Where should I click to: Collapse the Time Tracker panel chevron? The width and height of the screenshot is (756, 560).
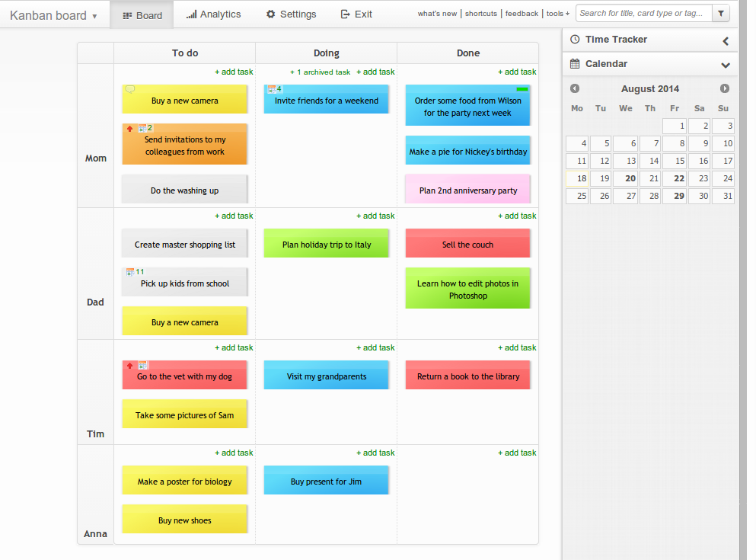tap(724, 39)
